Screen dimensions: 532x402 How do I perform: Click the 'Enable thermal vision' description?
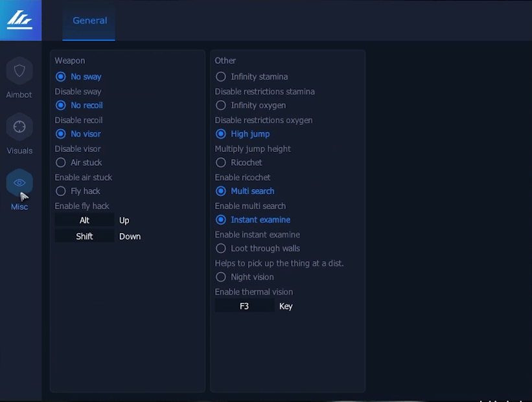254,292
